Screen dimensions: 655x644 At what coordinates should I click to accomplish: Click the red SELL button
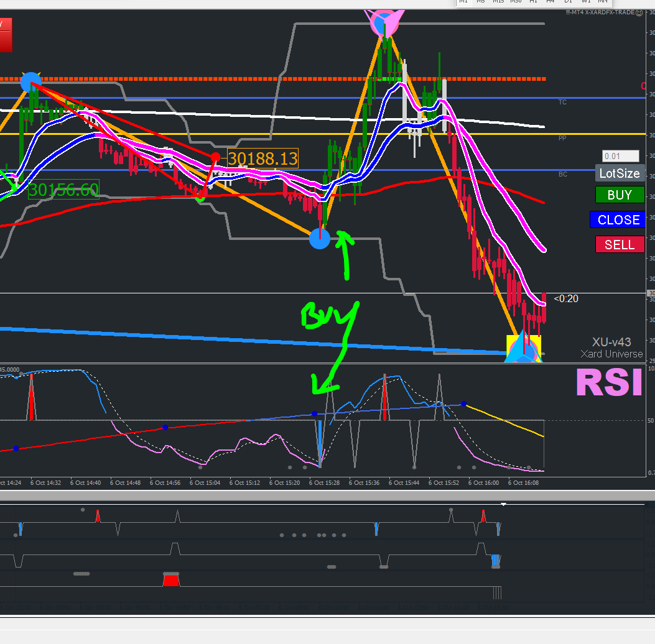tap(620, 244)
